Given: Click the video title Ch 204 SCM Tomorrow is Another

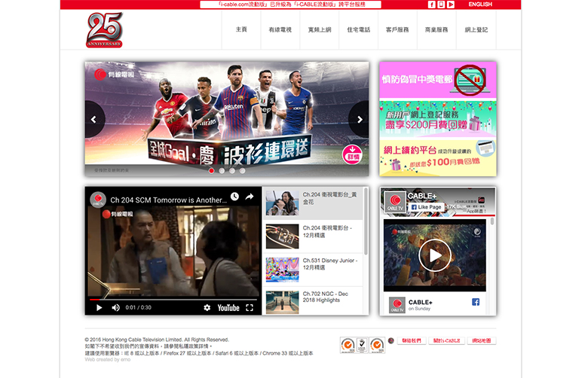Looking at the screenshot, I should (168, 200).
